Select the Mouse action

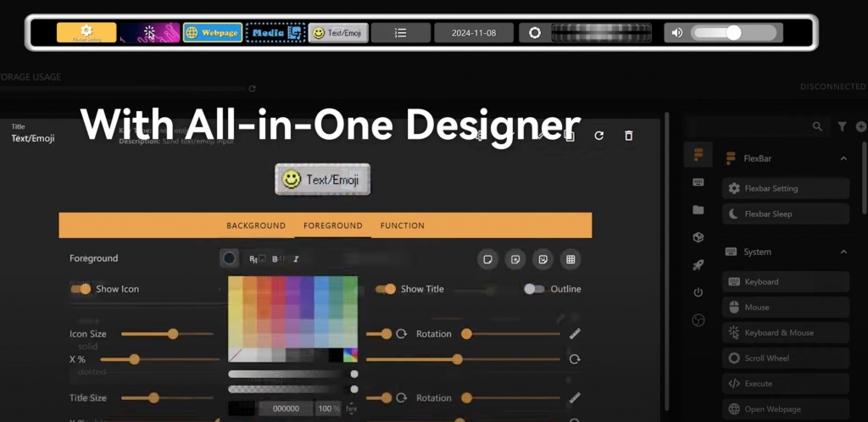[x=786, y=307]
